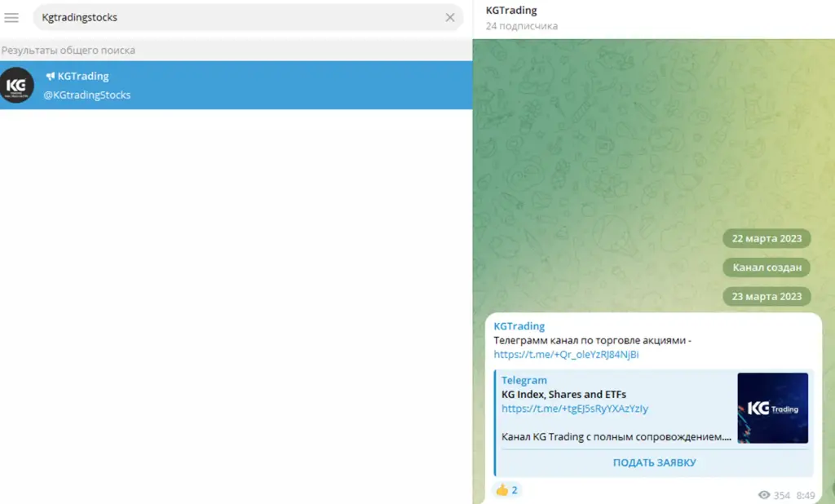Image resolution: width=835 pixels, height=504 pixels.
Task: Click the Канал создан service message
Action: click(x=767, y=267)
